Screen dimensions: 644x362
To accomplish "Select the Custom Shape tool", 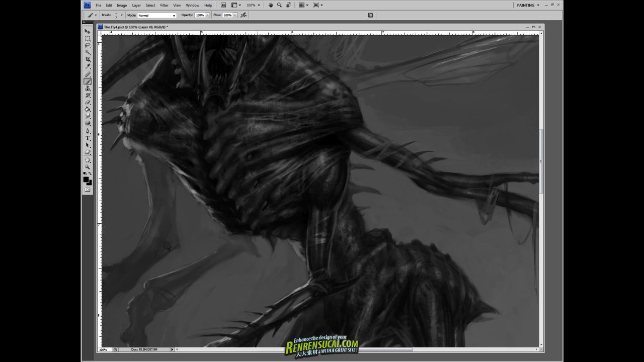I will (88, 152).
